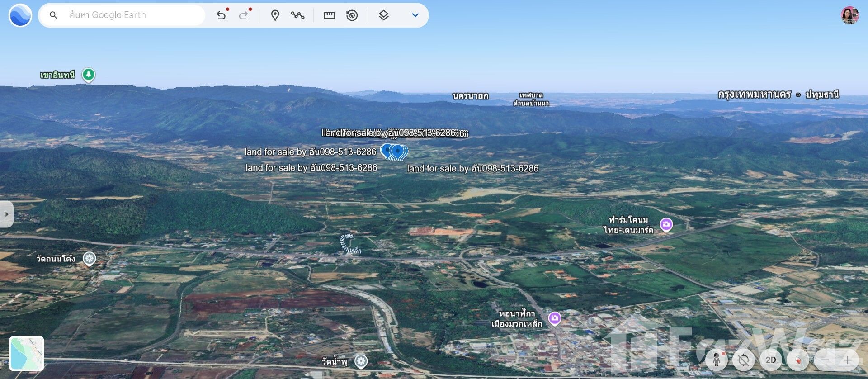The image size is (868, 379).
Task: Click the Google Earth logo button
Action: click(x=20, y=15)
